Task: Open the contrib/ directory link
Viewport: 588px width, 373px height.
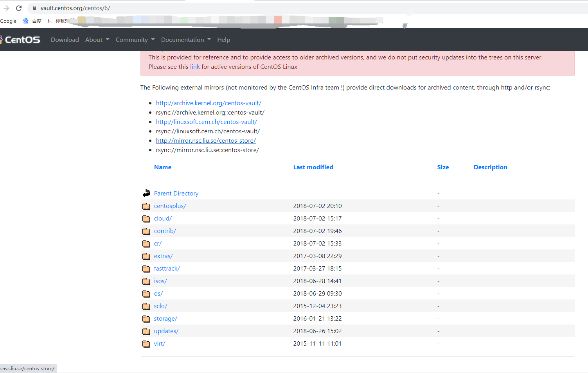Action: 165,231
